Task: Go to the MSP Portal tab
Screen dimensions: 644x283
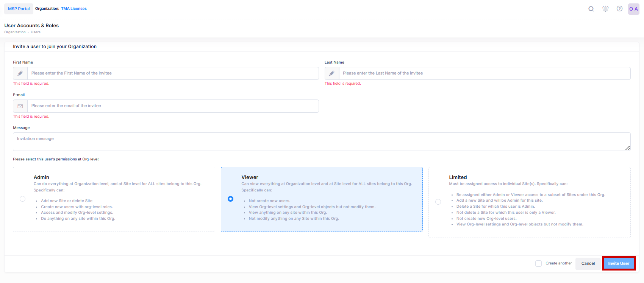Action: pyautogui.click(x=19, y=9)
